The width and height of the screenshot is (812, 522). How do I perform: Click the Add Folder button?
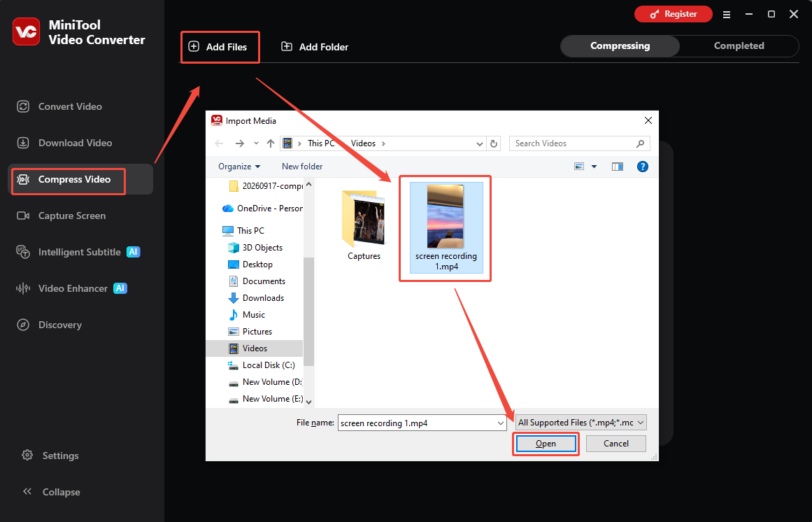tap(314, 47)
